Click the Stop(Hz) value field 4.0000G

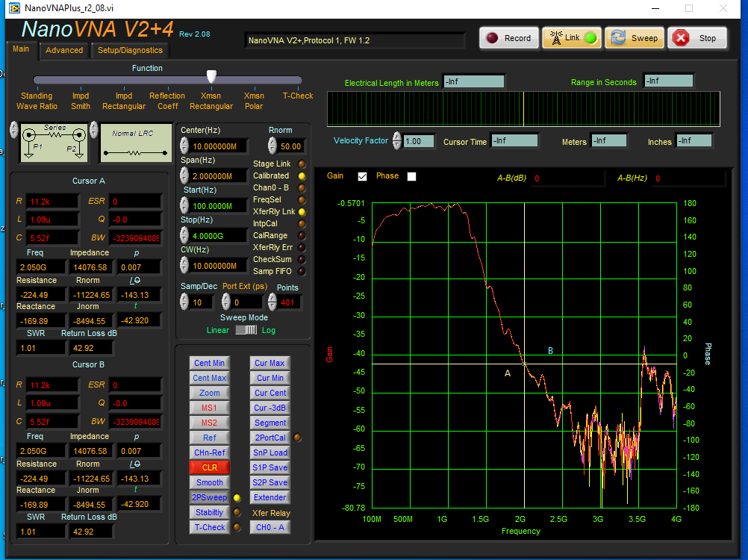(x=219, y=236)
